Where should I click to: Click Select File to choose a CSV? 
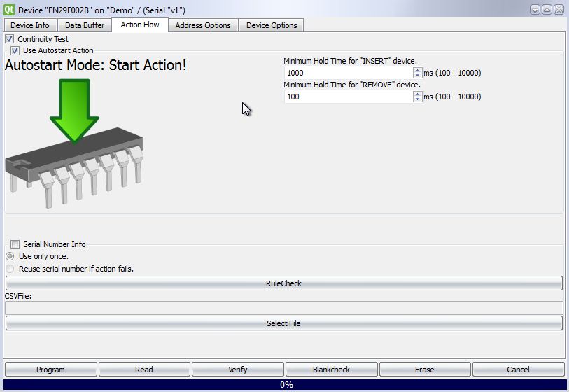pyautogui.click(x=283, y=323)
